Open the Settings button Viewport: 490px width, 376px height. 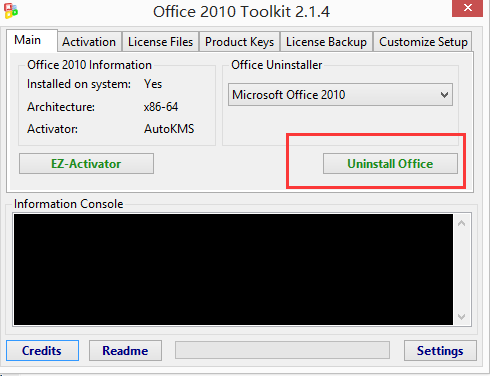point(440,351)
